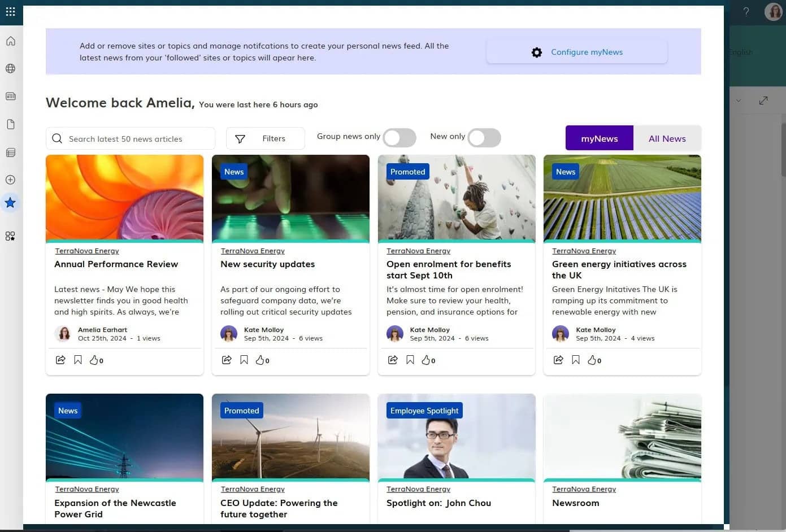Toggle the Group news only switch
The image size is (786, 532).
coord(399,138)
